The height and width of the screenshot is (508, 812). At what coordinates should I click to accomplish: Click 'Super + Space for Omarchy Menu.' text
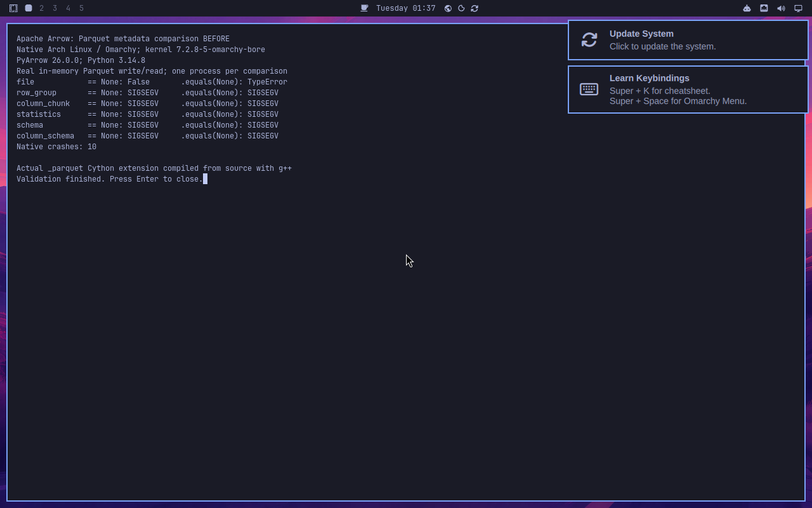(678, 101)
